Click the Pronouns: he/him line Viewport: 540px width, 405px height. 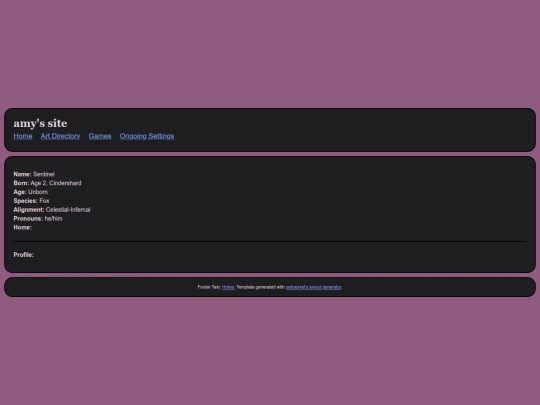point(38,219)
